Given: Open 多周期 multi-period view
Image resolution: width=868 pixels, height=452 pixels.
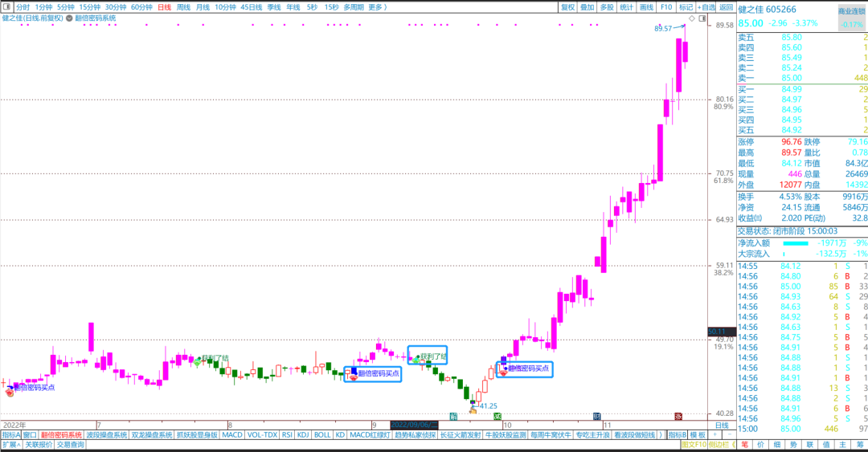Looking at the screenshot, I should [354, 7].
